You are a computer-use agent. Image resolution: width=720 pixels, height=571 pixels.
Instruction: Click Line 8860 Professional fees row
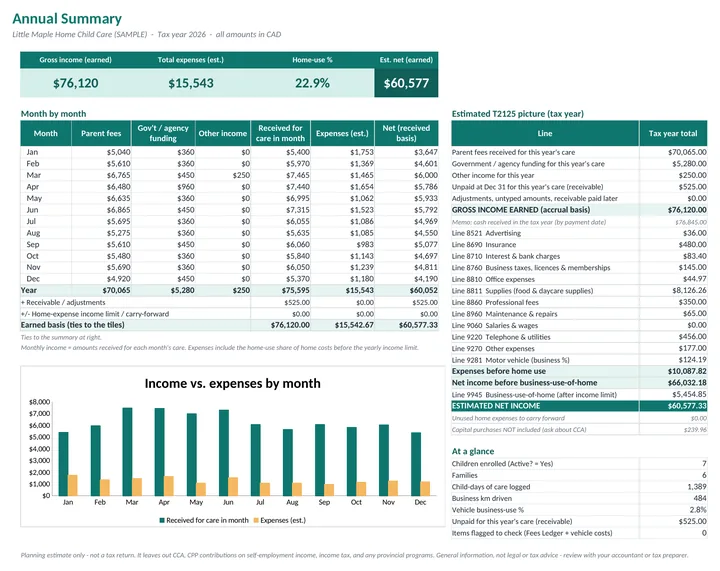tap(579, 302)
